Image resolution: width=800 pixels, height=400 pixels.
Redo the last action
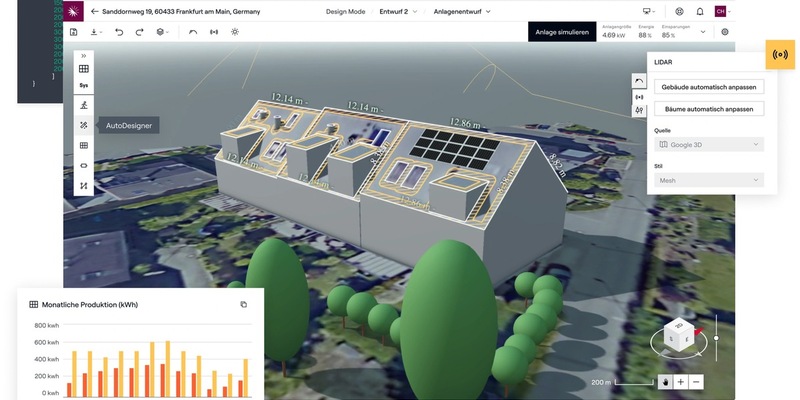pos(139,32)
